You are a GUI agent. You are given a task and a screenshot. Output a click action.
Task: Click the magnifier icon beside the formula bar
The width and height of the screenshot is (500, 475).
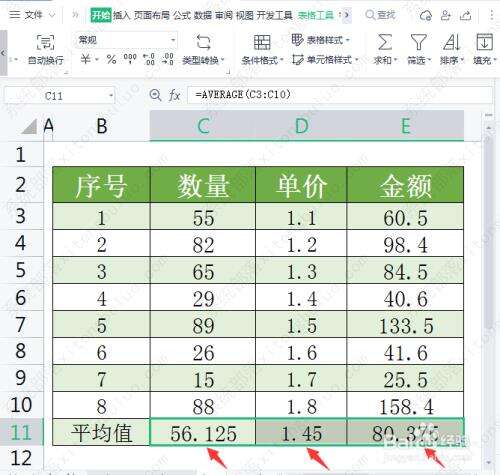tap(155, 95)
